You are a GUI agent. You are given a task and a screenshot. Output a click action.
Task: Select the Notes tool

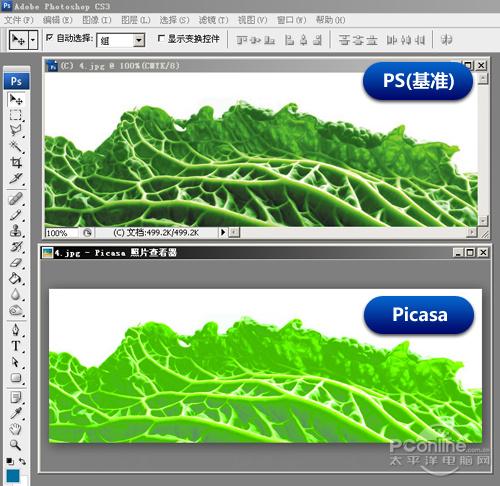[15, 397]
